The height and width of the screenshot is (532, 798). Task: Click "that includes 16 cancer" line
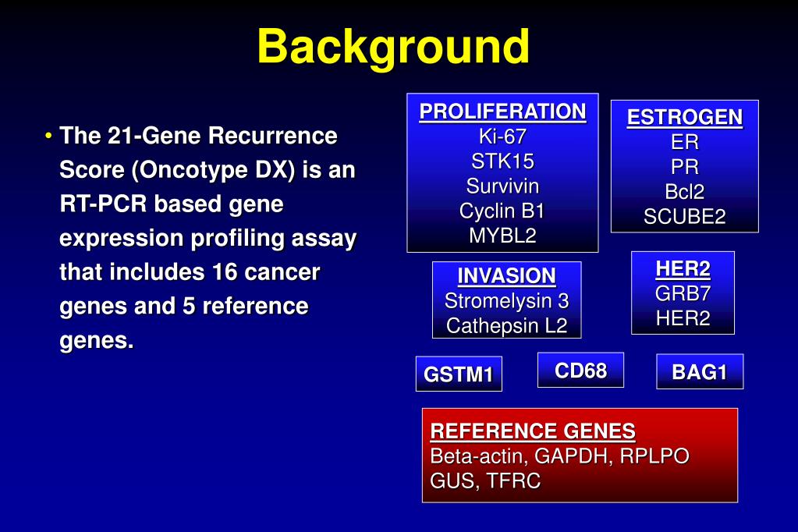(x=190, y=272)
